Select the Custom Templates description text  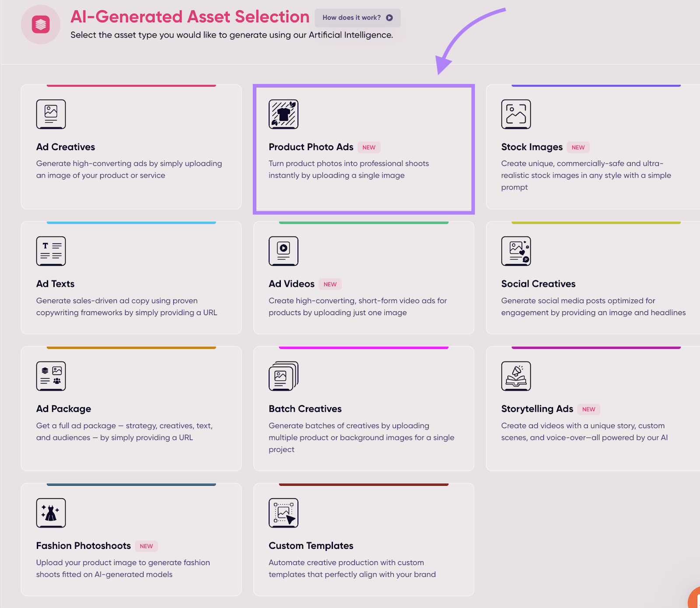(352, 569)
